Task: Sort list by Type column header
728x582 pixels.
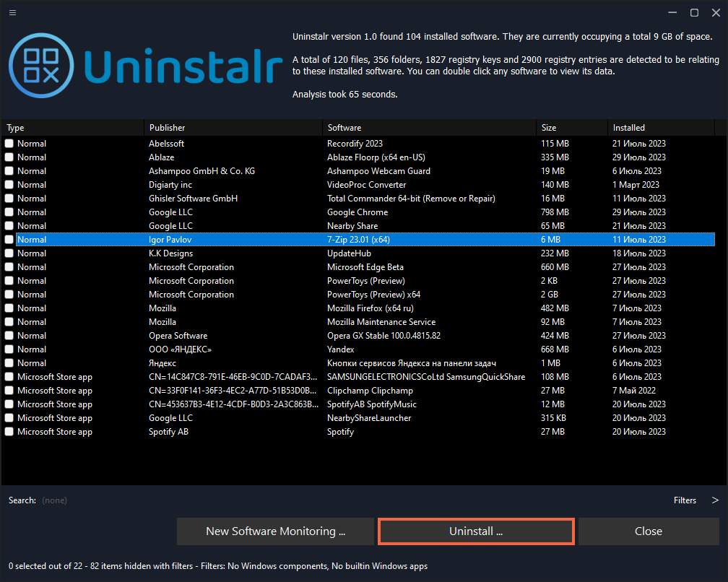Action: pos(73,128)
